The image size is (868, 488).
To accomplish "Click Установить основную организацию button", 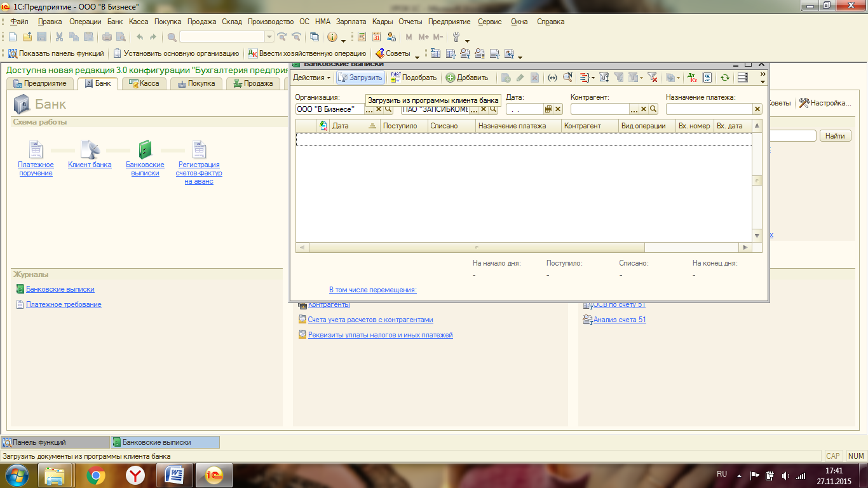I will coord(176,54).
